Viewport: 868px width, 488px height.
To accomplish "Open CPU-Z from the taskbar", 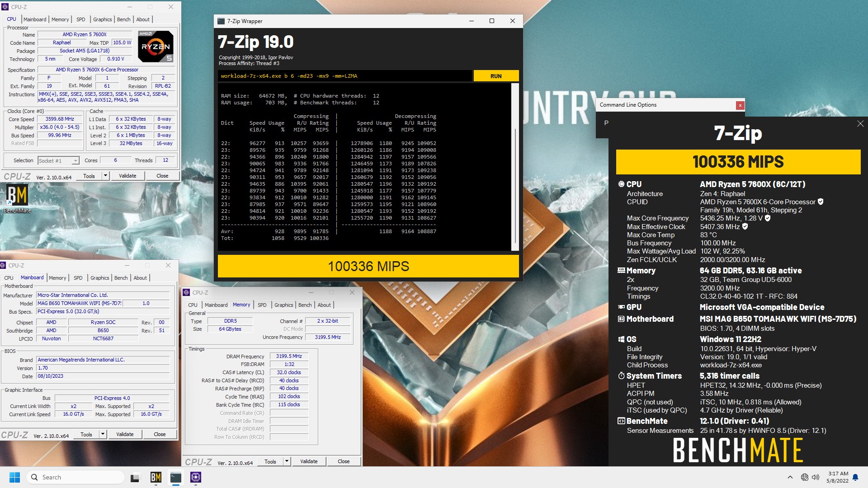I will 196,477.
